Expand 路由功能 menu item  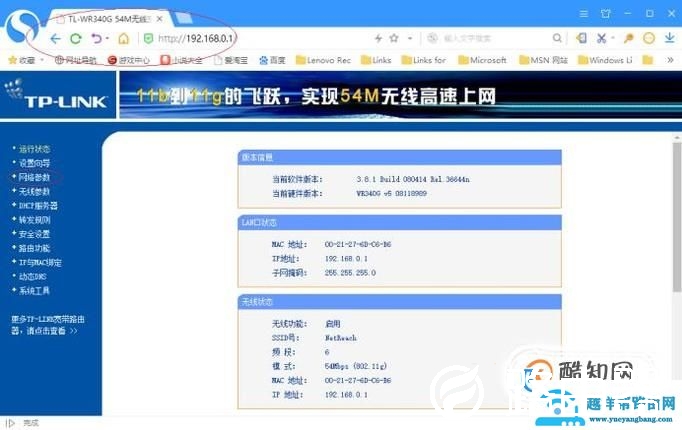click(34, 248)
